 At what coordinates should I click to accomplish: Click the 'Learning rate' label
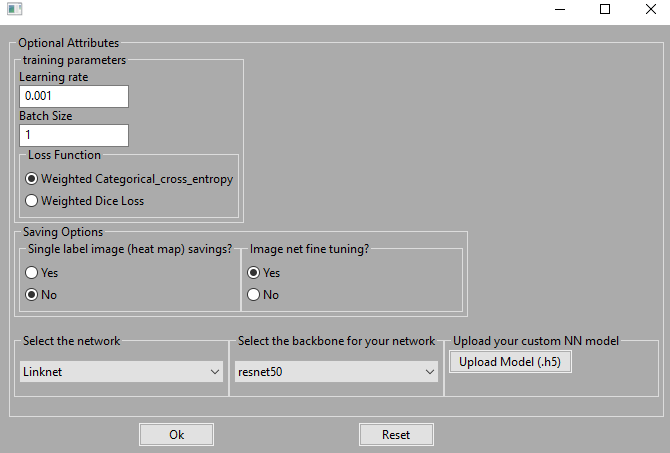pos(53,77)
